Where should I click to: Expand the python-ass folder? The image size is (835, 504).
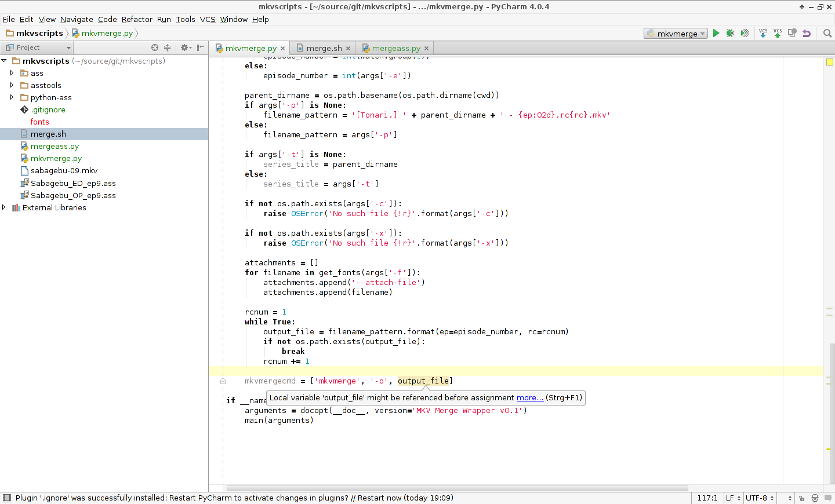12,97
